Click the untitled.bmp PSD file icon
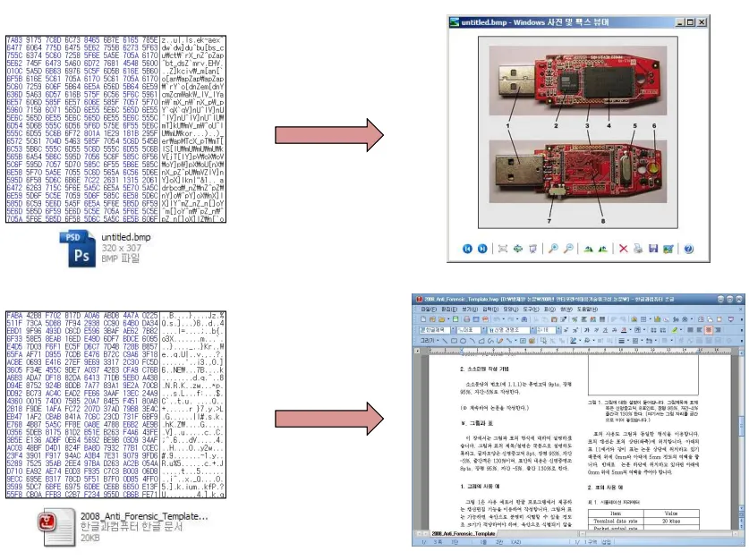This screenshot has height=560, width=749. (x=77, y=249)
